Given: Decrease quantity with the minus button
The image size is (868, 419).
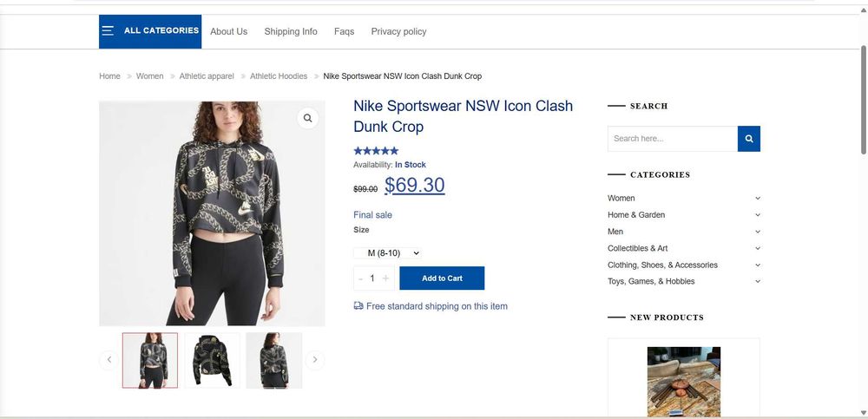Looking at the screenshot, I should click(x=361, y=278).
